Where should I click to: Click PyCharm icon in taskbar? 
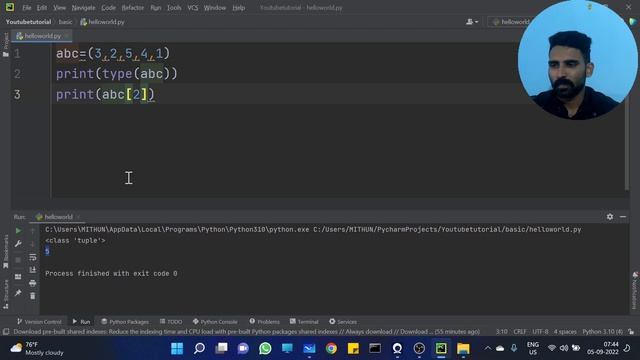coord(441,349)
